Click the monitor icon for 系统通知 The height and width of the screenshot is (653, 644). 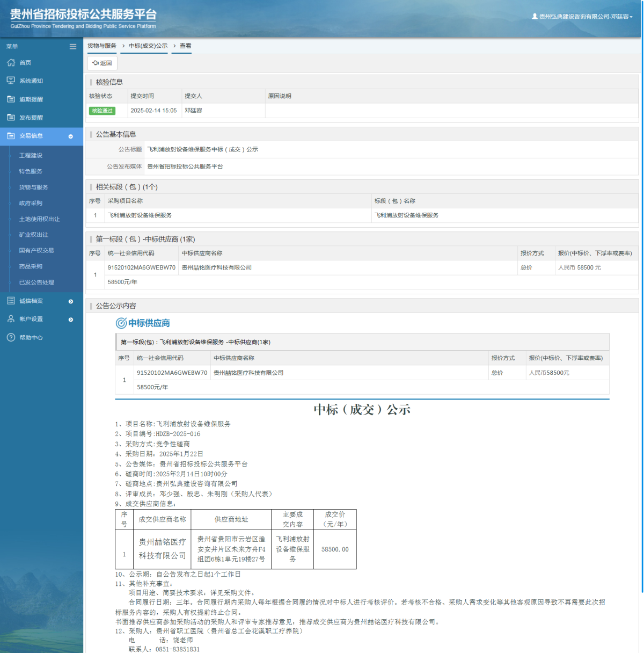coord(11,81)
